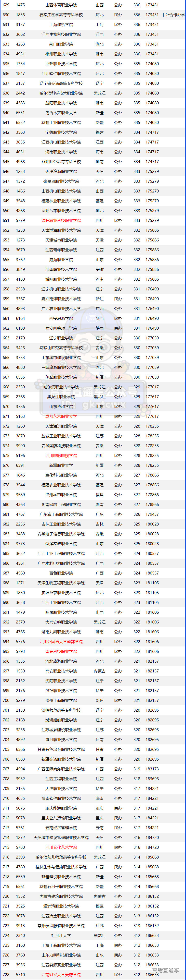Screen dimensions: 186x980
Task: Click 福建林业职业技术学院
Action: click(x=61, y=201)
